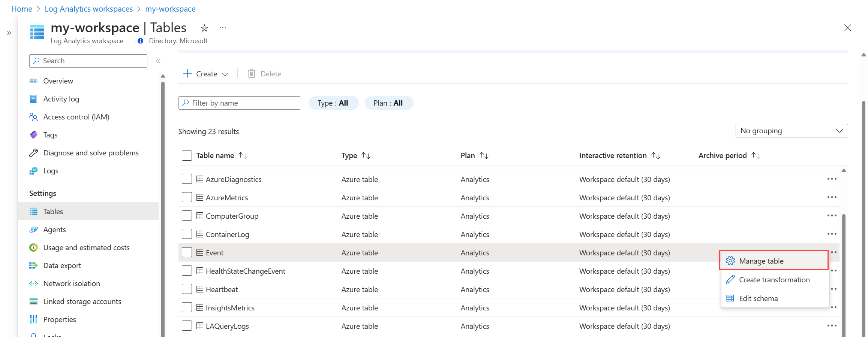Open the No grouping dropdown
This screenshot has height=337, width=868.
click(x=791, y=131)
